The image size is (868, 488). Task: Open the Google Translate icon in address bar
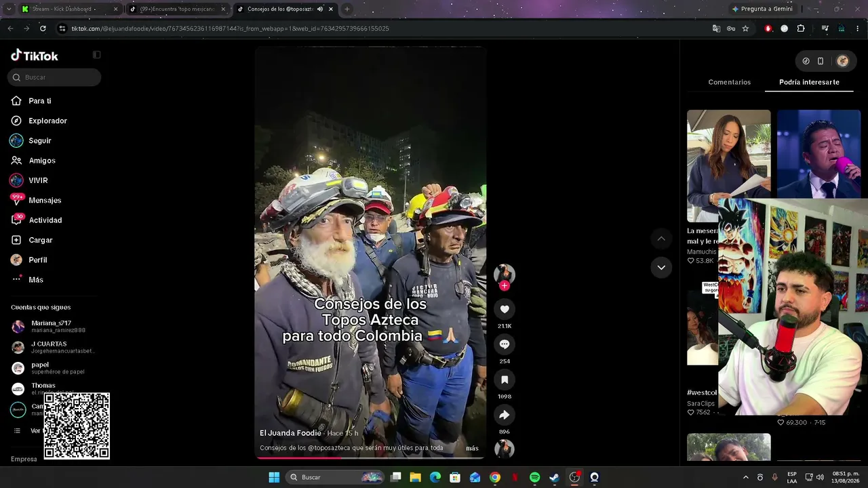[716, 28]
